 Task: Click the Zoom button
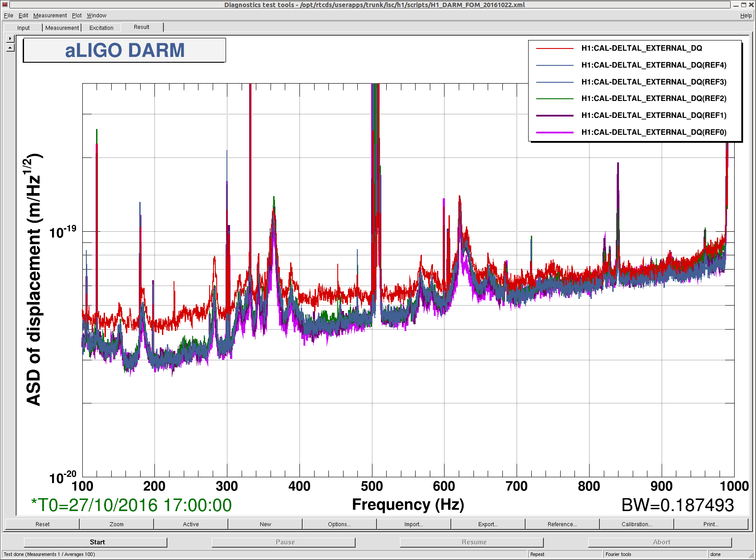pos(117,524)
